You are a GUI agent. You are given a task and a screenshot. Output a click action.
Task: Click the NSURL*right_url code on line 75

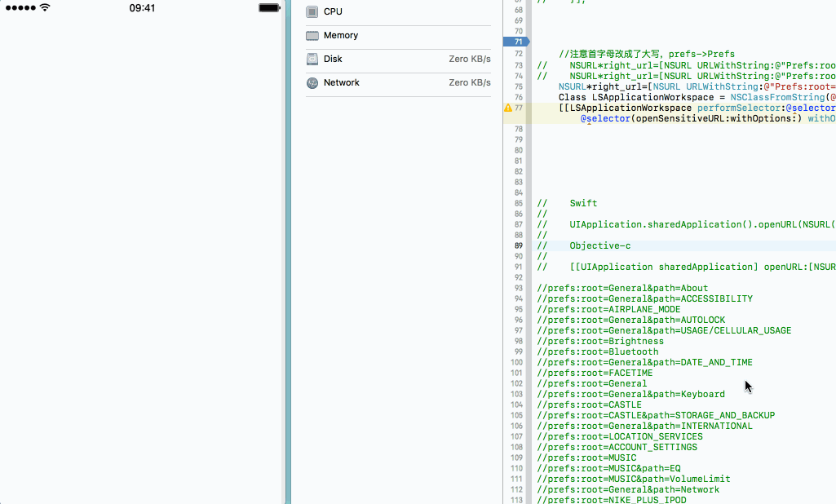697,86
